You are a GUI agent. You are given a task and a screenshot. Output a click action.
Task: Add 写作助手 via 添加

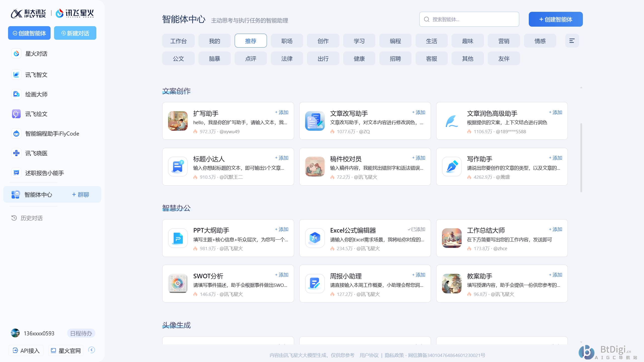tap(555, 158)
